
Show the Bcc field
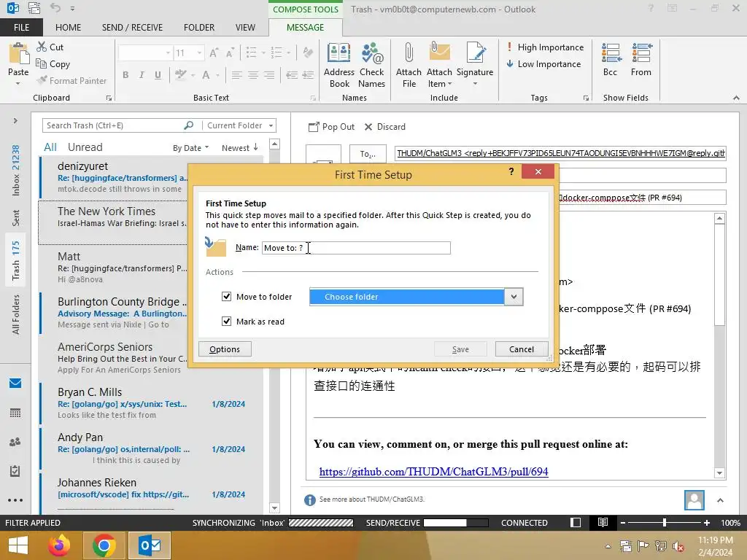click(611, 60)
